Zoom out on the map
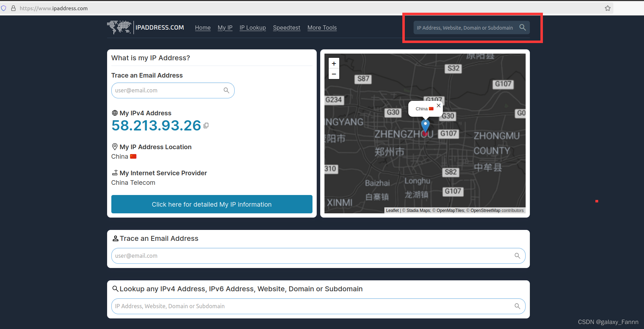Screen dimensions: 644x329 (334, 74)
